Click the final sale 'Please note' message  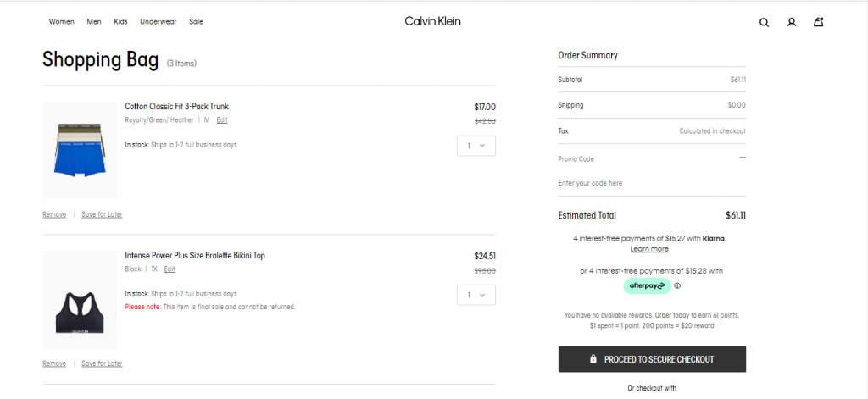click(x=210, y=308)
